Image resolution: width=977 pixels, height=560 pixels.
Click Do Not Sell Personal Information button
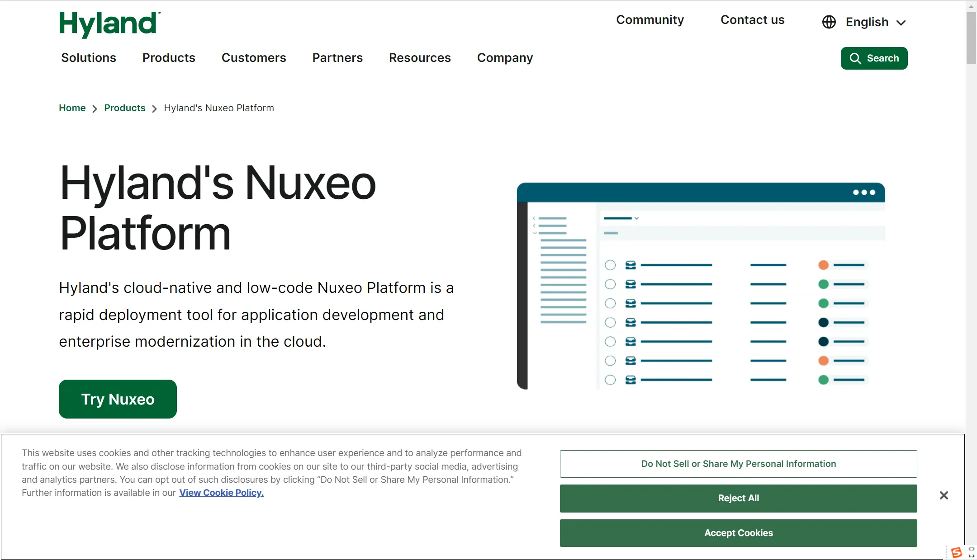[738, 463]
